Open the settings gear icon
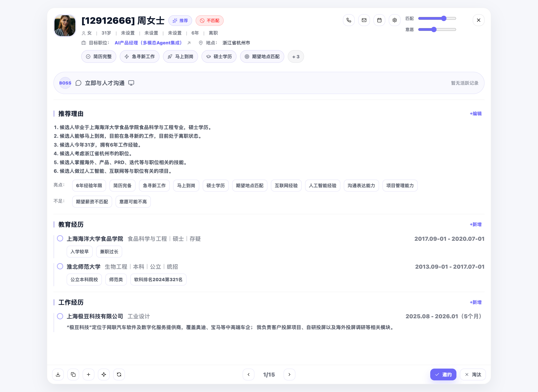This screenshot has width=538, height=392. 394,20
